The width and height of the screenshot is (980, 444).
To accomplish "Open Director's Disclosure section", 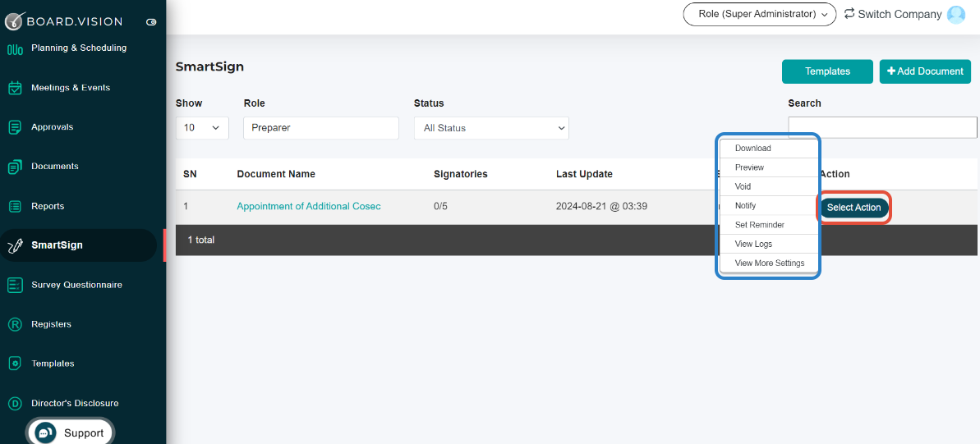I will (x=75, y=404).
